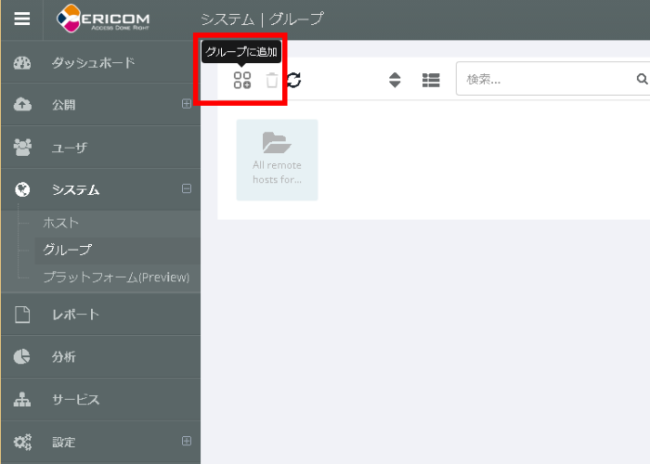
Task: Click the sort up-down arrows icon
Action: 395,80
